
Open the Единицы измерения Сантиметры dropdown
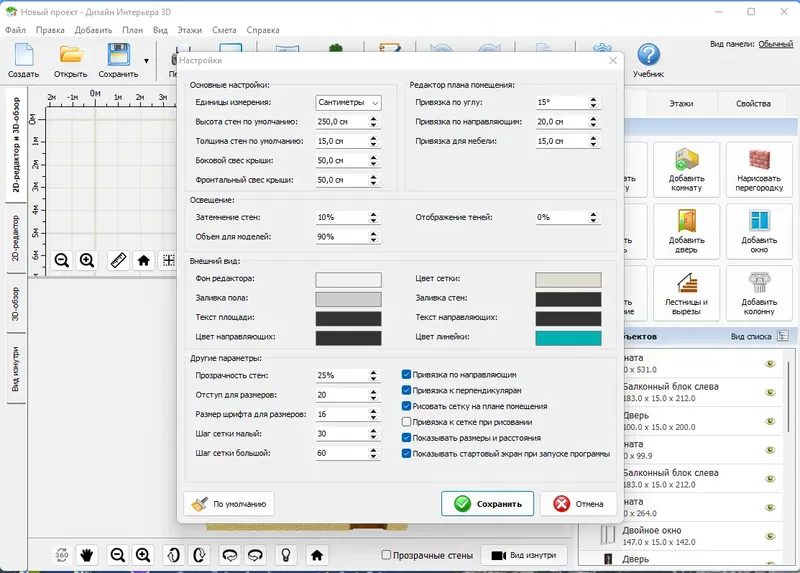click(x=348, y=103)
